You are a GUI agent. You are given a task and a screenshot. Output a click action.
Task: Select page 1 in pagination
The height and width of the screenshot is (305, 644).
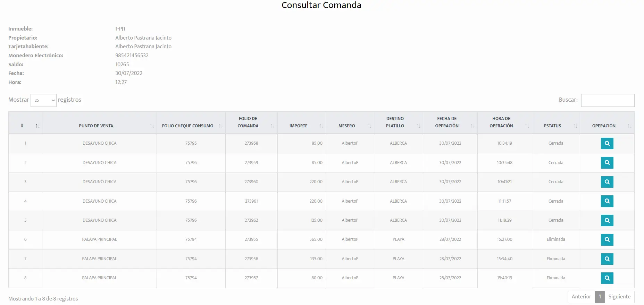[600, 297]
